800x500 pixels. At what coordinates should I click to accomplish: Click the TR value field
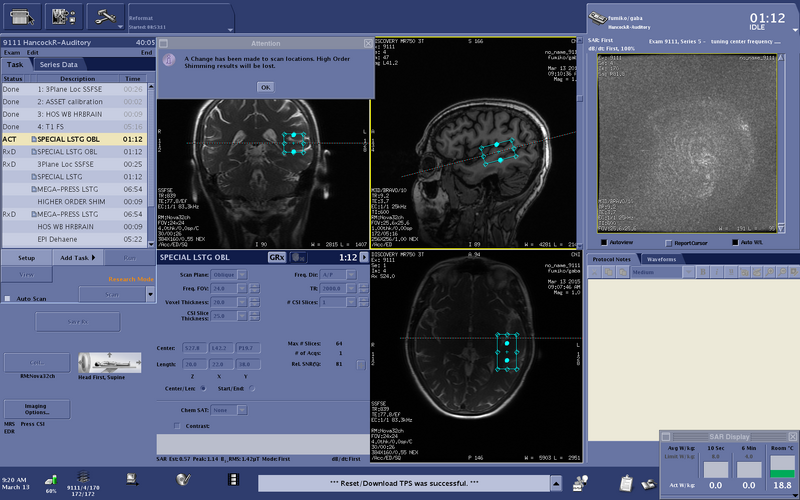[333, 289]
